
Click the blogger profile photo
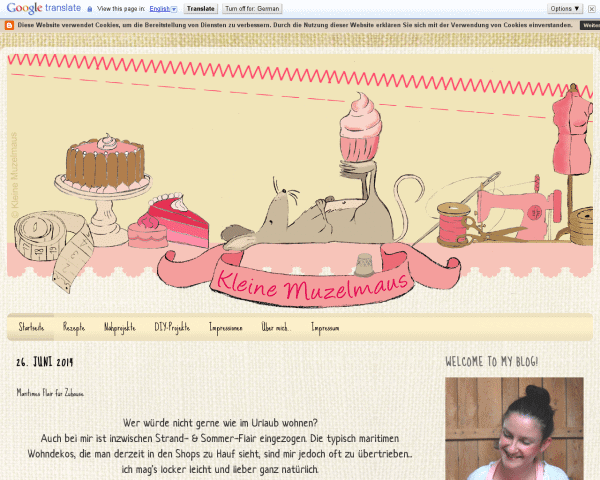[x=514, y=428]
